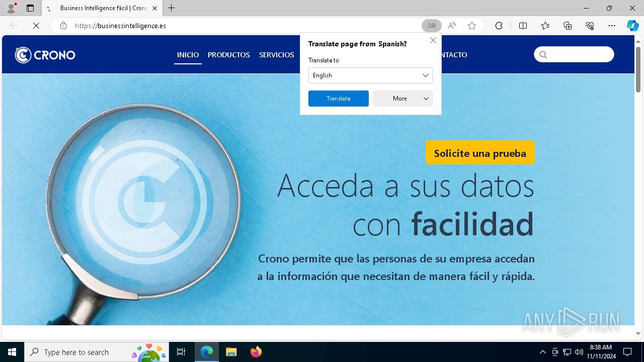Open the Windows Start menu

click(x=12, y=352)
